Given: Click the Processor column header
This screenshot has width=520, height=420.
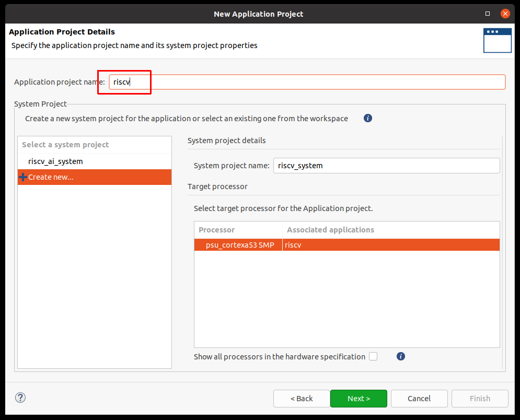Looking at the screenshot, I should tap(238, 230).
